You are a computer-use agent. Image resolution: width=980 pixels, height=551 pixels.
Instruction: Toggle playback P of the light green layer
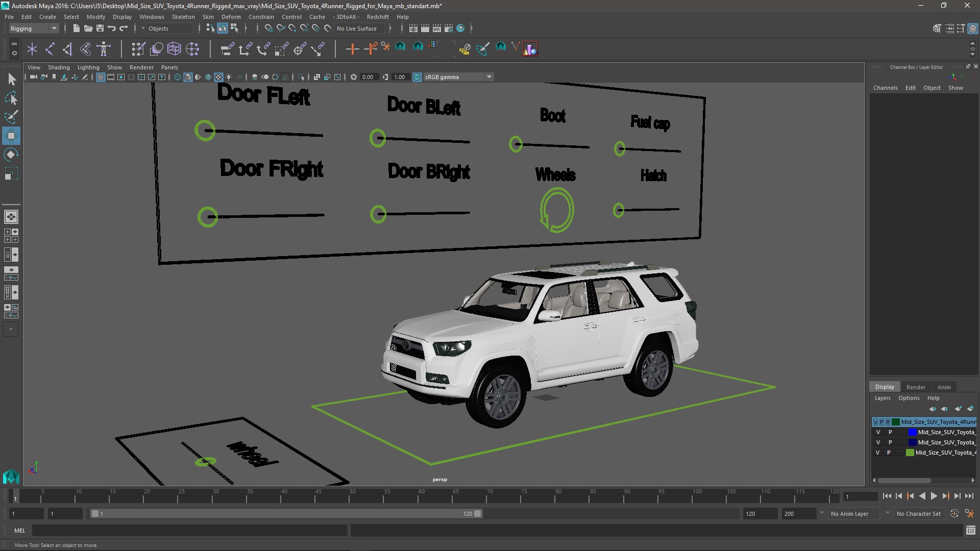pyautogui.click(x=889, y=453)
